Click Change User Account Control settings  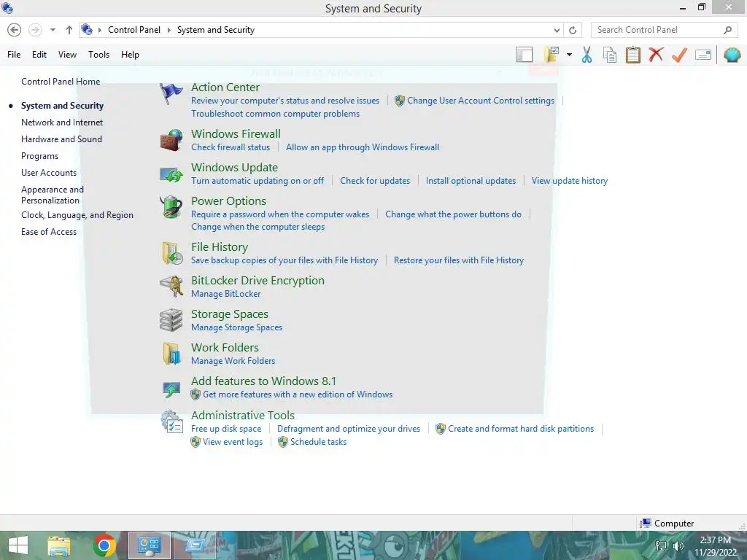[x=481, y=101]
